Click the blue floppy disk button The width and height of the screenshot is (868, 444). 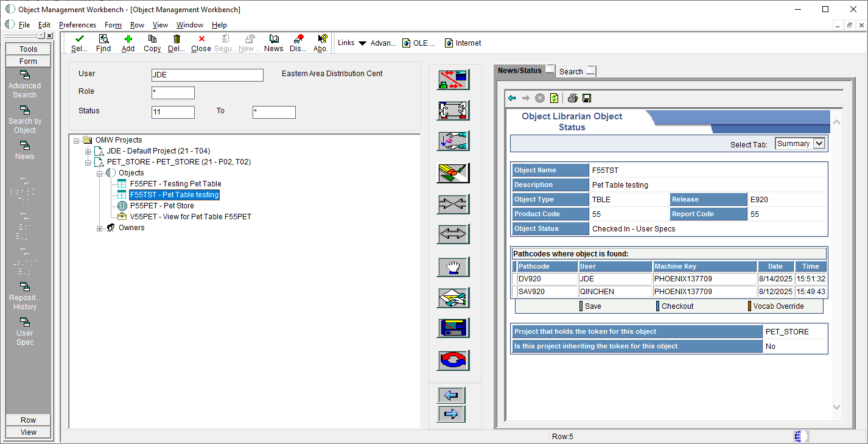(x=453, y=328)
